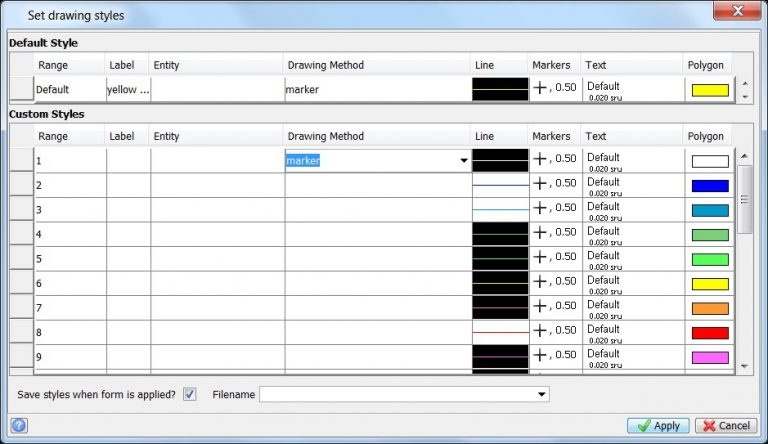Screen dimensions: 768x444
Task: Click the marker symbol in Default Style row
Action: click(x=540, y=88)
